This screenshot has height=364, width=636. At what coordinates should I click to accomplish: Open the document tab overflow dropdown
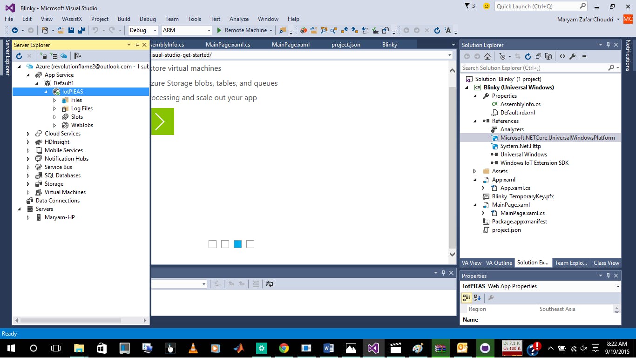pyautogui.click(x=453, y=45)
